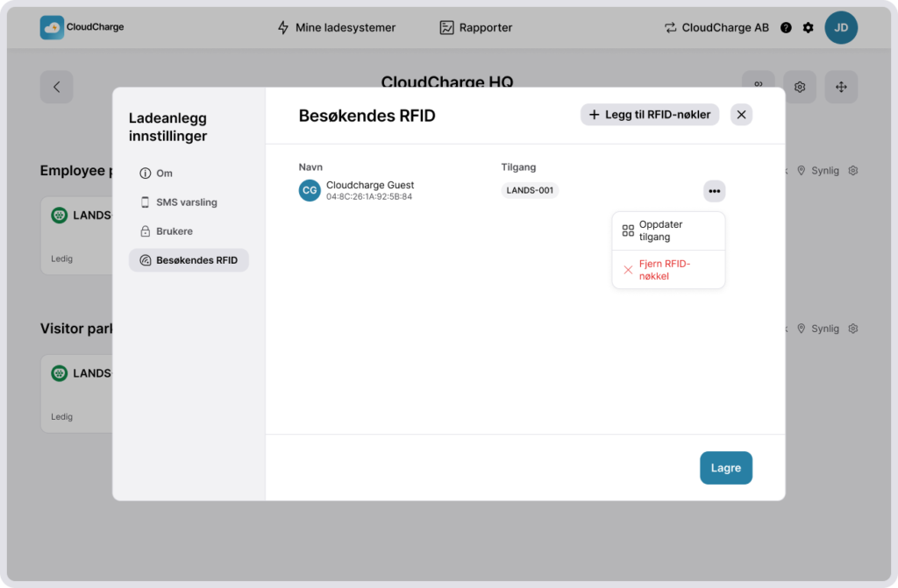Navigate to Mine ladesystemer

(336, 27)
